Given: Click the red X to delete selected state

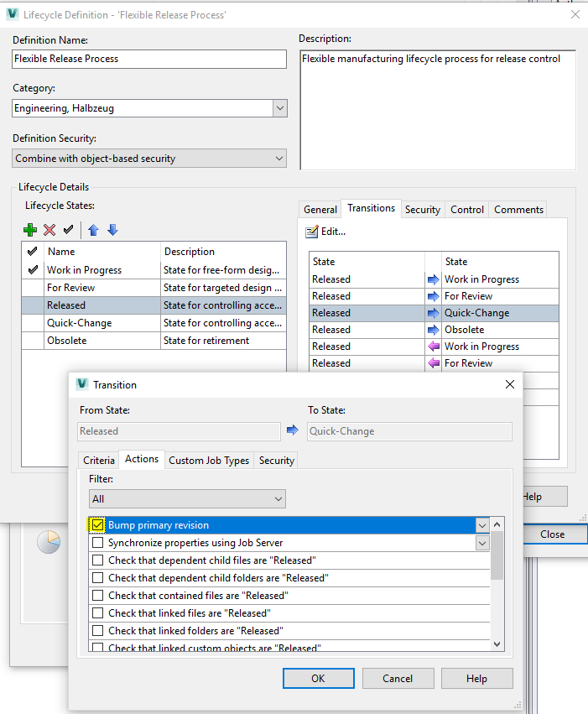Looking at the screenshot, I should click(50, 230).
